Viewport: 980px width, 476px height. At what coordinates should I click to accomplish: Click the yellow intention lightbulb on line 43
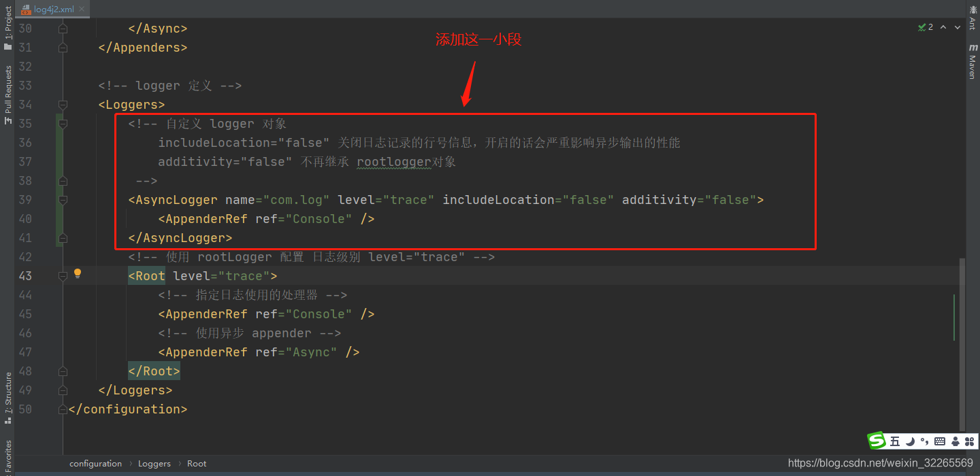pos(78,273)
